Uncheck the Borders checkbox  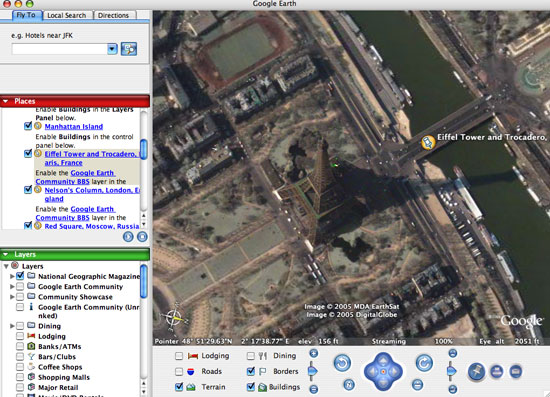click(x=251, y=371)
